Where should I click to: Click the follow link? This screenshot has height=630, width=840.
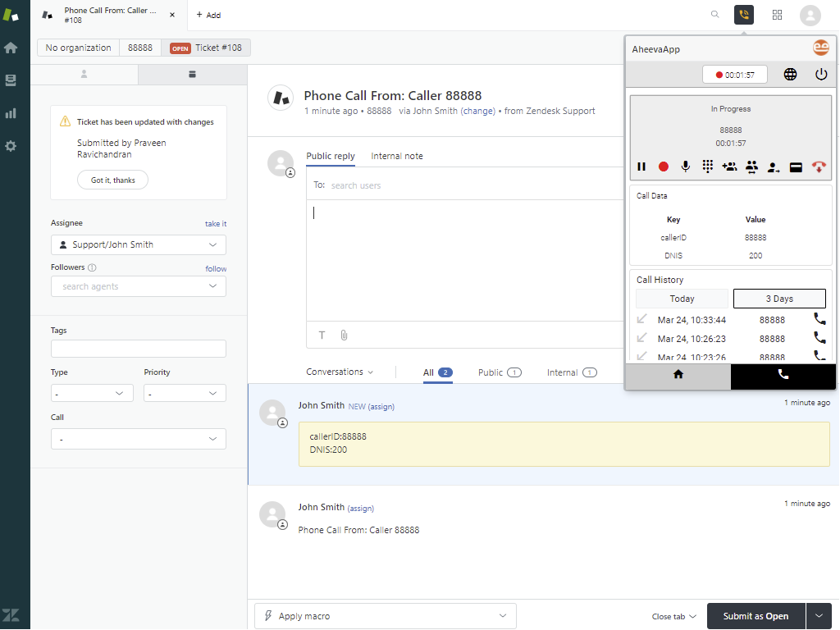[216, 269]
